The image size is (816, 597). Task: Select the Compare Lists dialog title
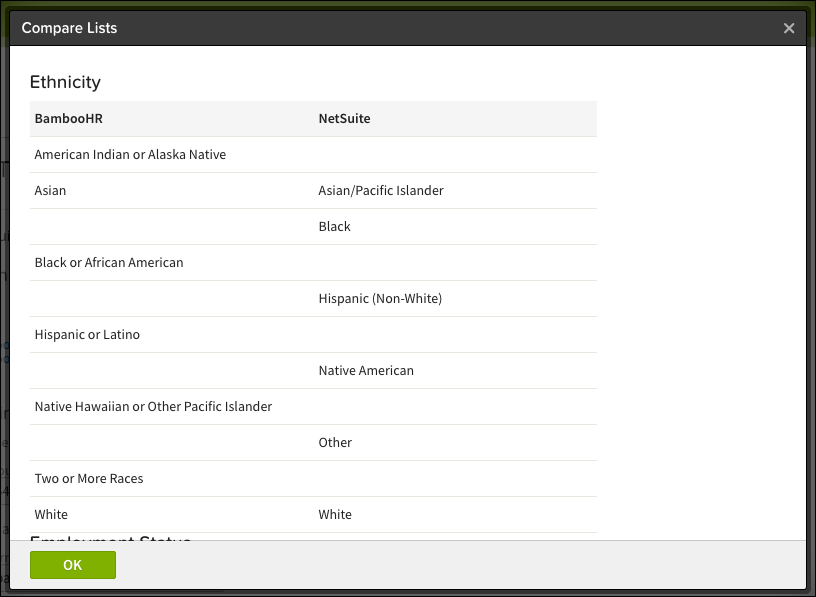69,28
